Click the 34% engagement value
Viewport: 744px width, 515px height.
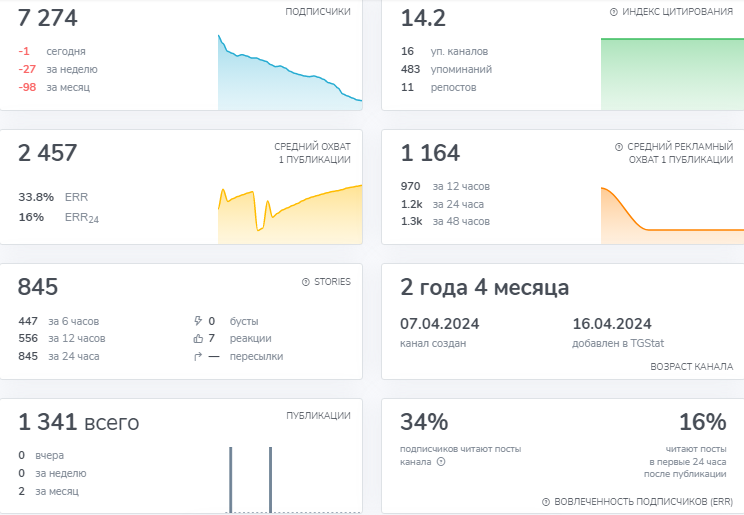[424, 422]
